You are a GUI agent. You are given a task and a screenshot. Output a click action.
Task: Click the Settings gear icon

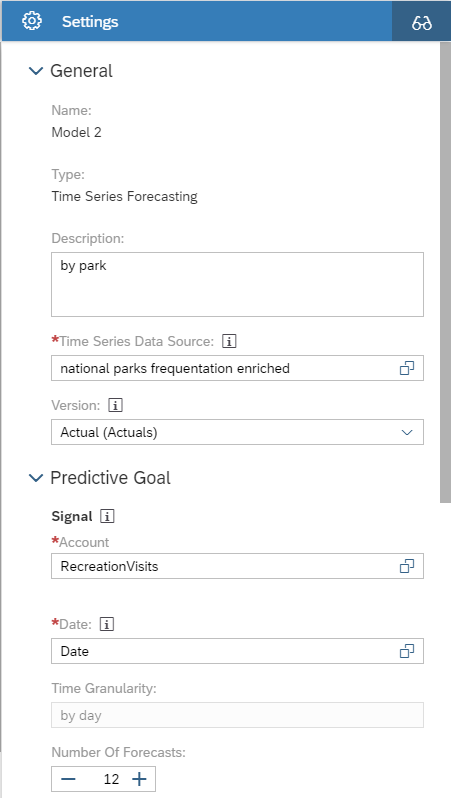click(x=32, y=21)
